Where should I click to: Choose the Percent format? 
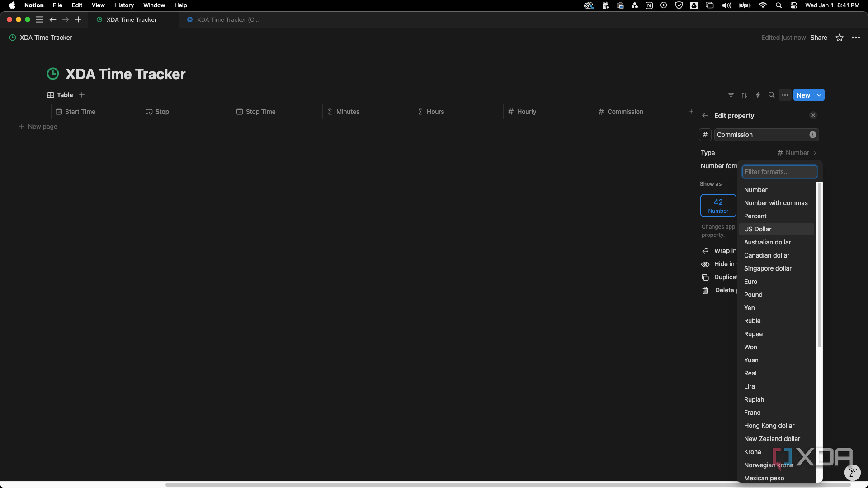(776, 216)
